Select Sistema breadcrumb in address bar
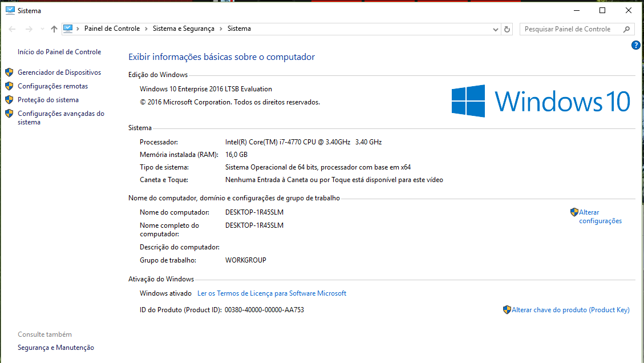 click(x=239, y=29)
